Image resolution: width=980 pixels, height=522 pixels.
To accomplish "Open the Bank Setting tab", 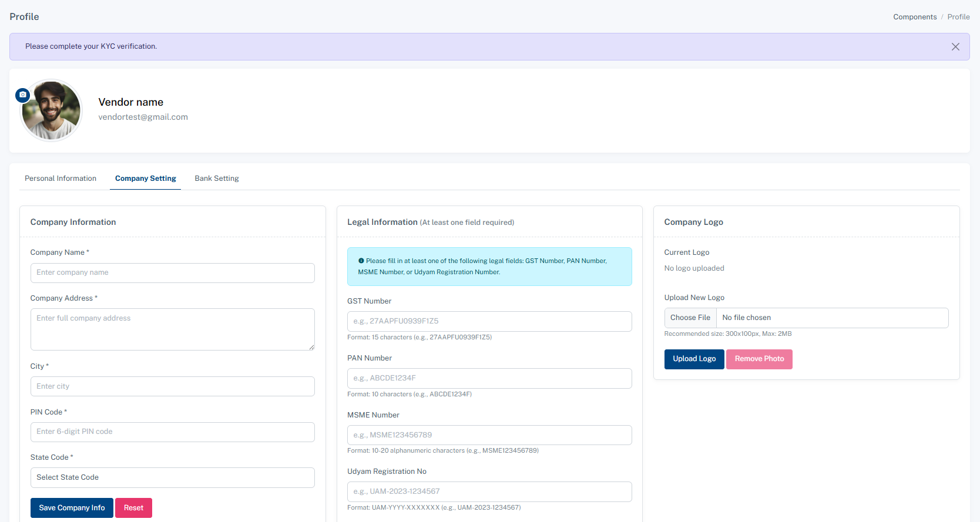I will pos(217,179).
